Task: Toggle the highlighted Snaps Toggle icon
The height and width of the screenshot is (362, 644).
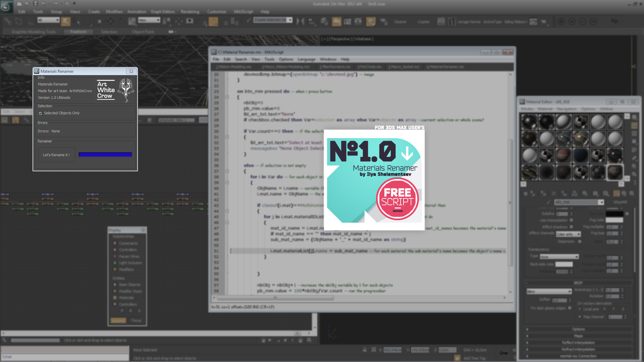Action: click(x=213, y=22)
